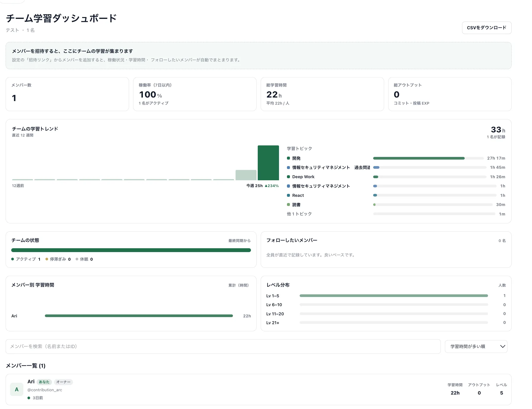Click the CSVをダウンロード button
Screen dimensions: 532x409
(x=487, y=28)
